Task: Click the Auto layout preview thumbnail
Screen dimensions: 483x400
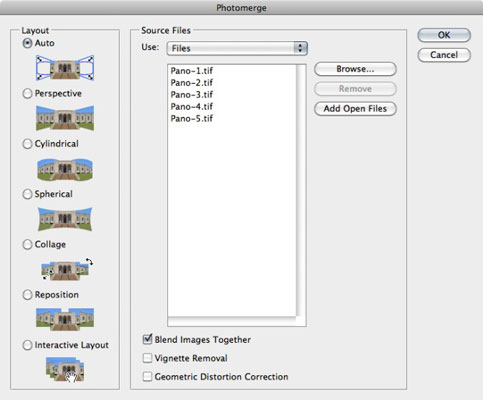Action: (65, 68)
